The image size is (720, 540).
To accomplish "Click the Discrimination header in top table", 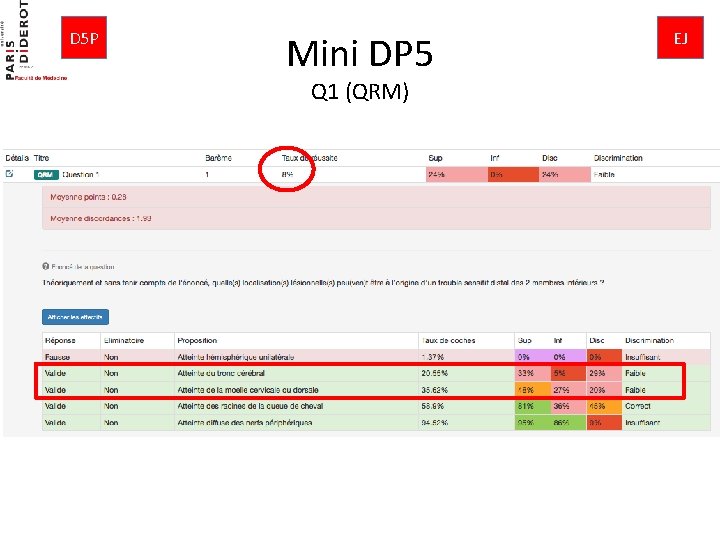I will 618,158.
